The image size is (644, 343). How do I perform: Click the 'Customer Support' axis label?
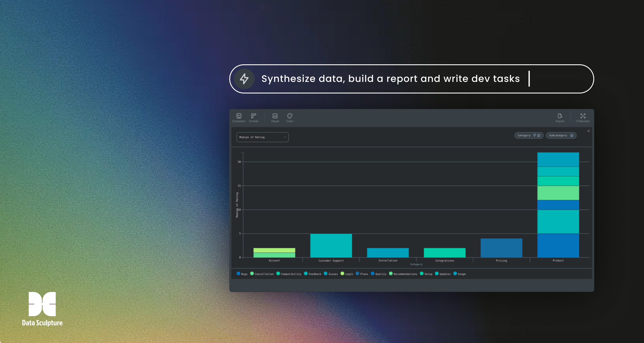[331, 261]
